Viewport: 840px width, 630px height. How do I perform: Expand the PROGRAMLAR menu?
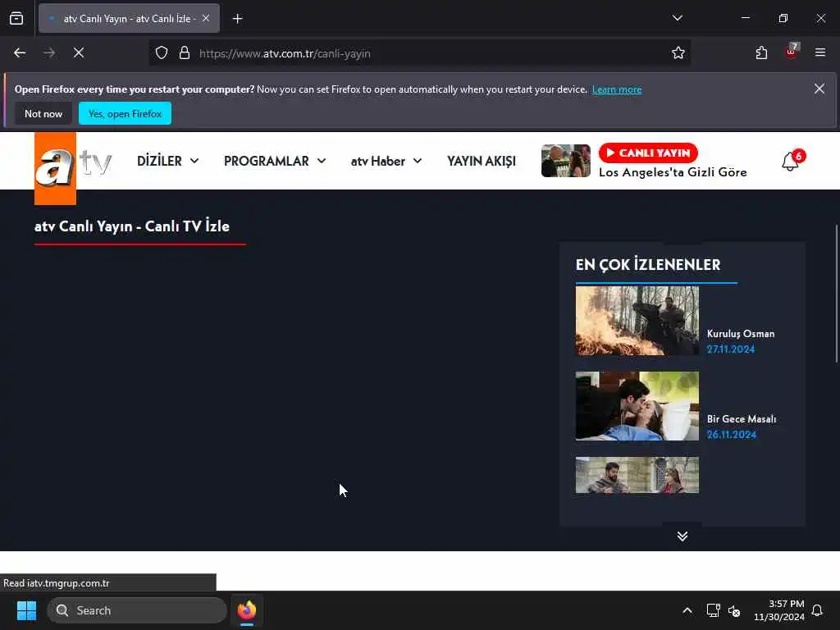pyautogui.click(x=275, y=161)
